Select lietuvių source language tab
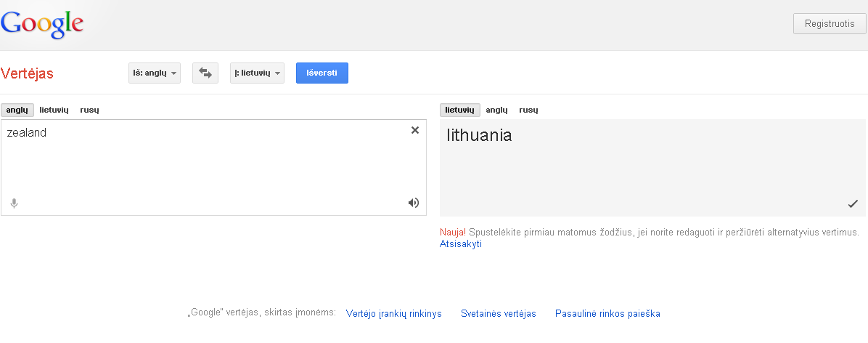 click(x=54, y=110)
